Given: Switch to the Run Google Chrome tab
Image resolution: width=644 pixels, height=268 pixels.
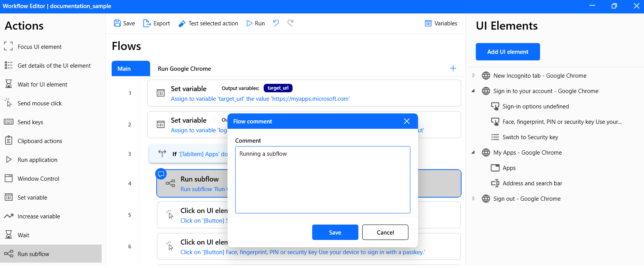Looking at the screenshot, I should click(184, 68).
